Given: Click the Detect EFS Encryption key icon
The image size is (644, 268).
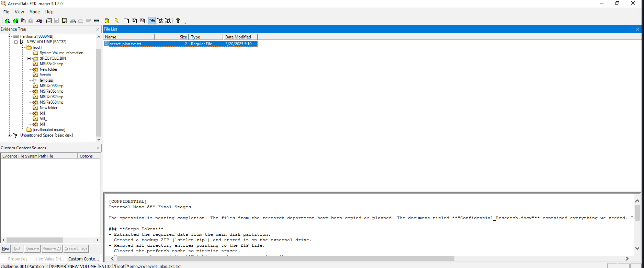Looking at the screenshot, I should 116,21.
